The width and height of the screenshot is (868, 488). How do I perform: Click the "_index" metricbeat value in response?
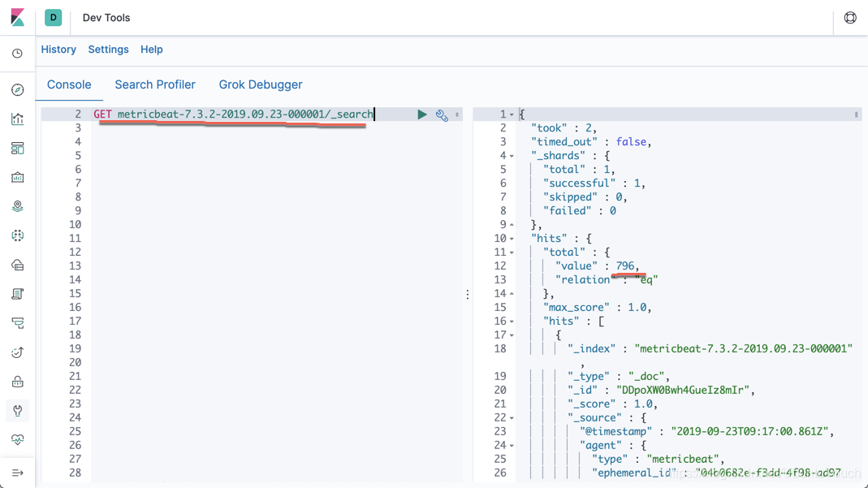point(744,348)
